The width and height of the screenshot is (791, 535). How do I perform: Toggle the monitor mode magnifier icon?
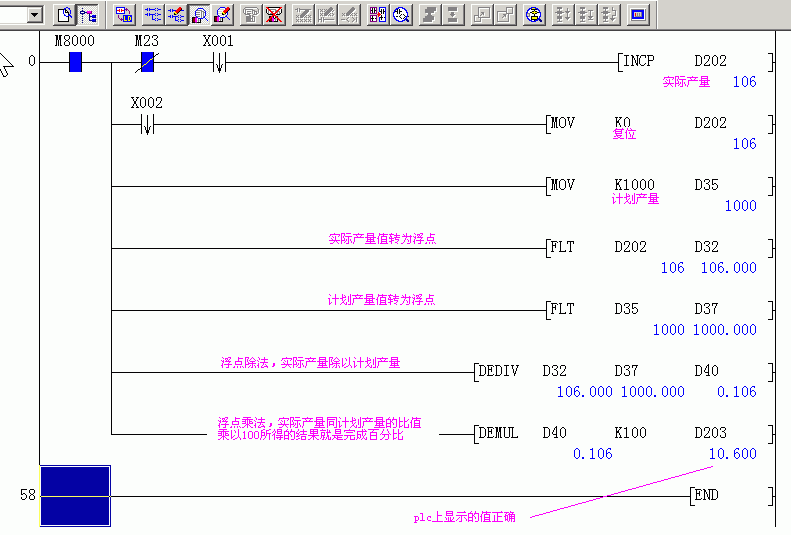[200, 15]
